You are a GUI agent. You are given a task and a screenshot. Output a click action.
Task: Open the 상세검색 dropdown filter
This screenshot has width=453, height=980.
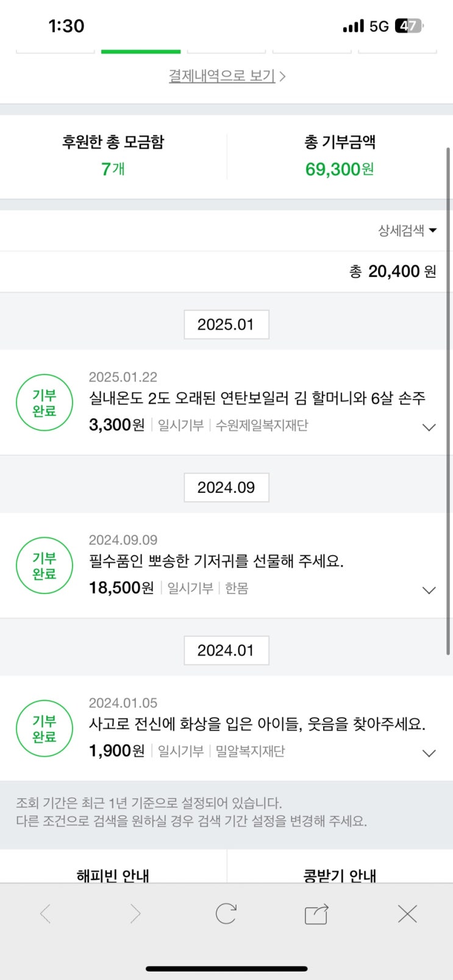[x=407, y=231]
